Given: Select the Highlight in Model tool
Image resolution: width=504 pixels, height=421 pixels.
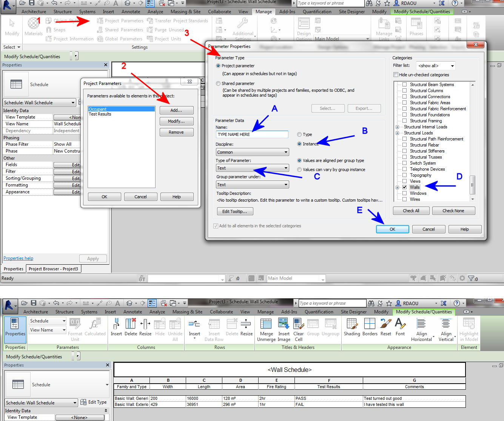Looking at the screenshot, I should pos(469,328).
